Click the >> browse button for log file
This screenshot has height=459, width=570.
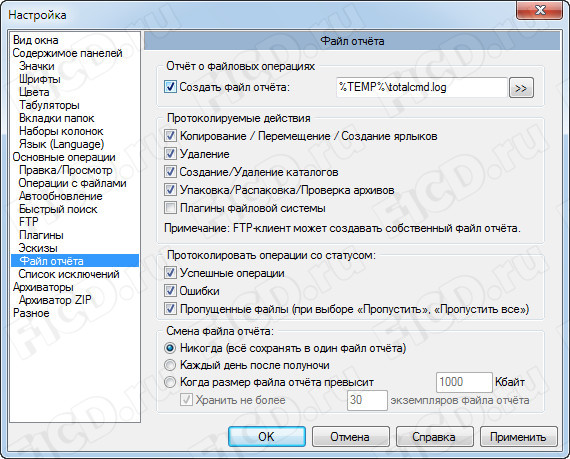pyautogui.click(x=521, y=88)
